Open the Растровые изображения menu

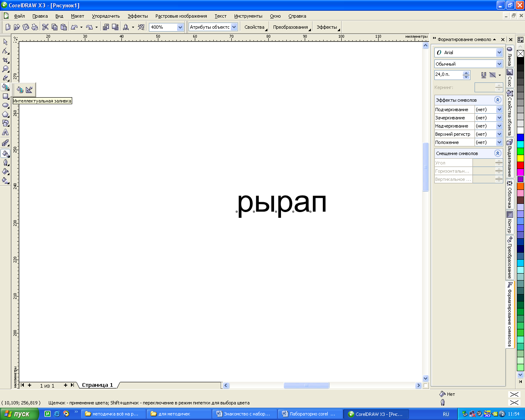[181, 16]
